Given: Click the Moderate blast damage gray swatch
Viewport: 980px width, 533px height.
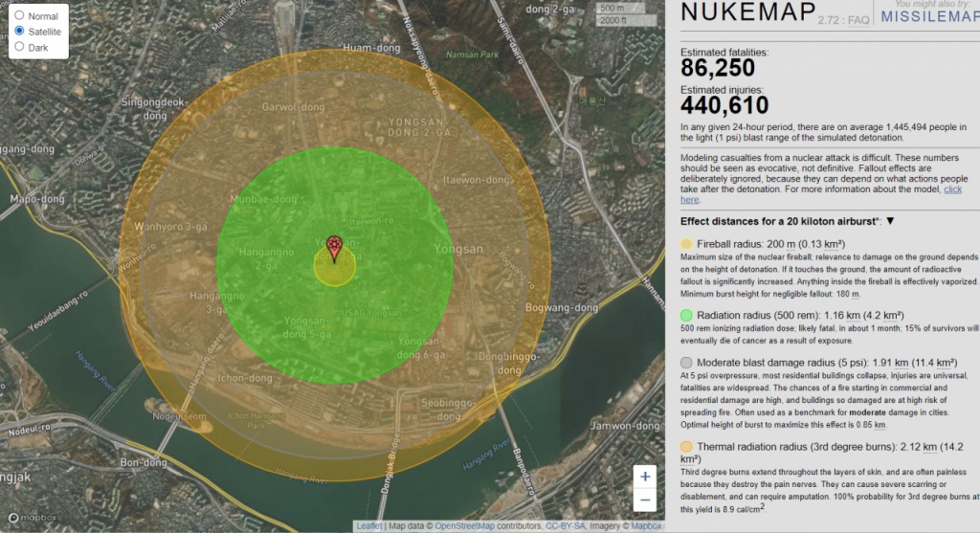Looking at the screenshot, I should [x=686, y=363].
